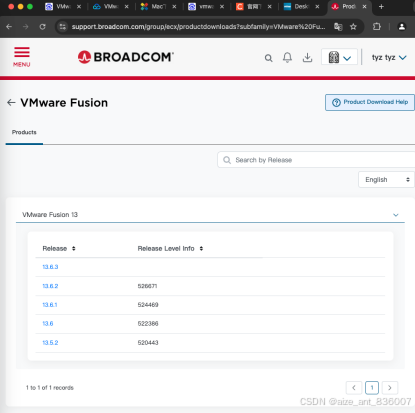
Task: Click the address bar URL
Action: [x=198, y=27]
